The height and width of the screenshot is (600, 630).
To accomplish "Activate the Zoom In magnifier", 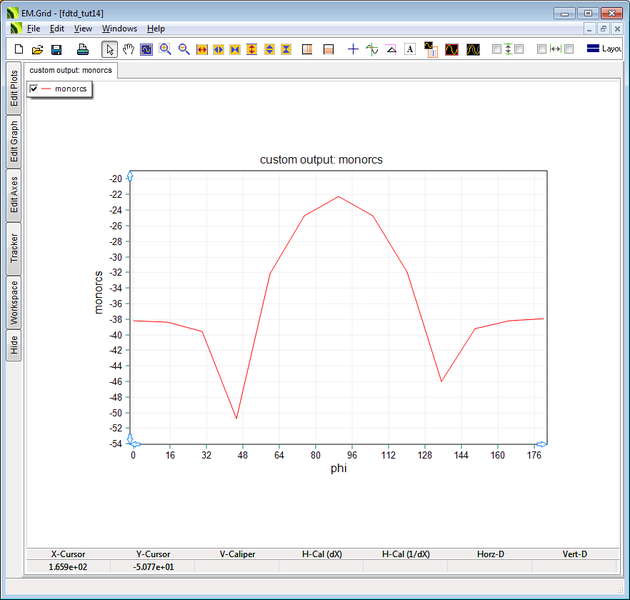I will 165,49.
